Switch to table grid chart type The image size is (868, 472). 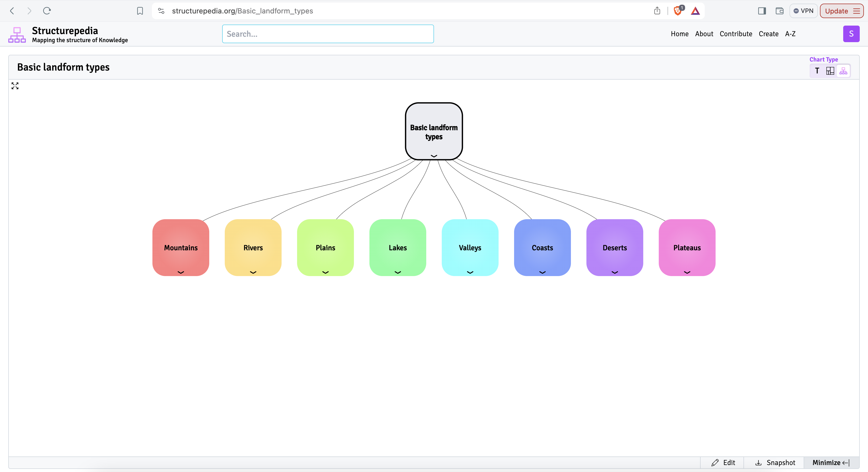[x=830, y=71]
